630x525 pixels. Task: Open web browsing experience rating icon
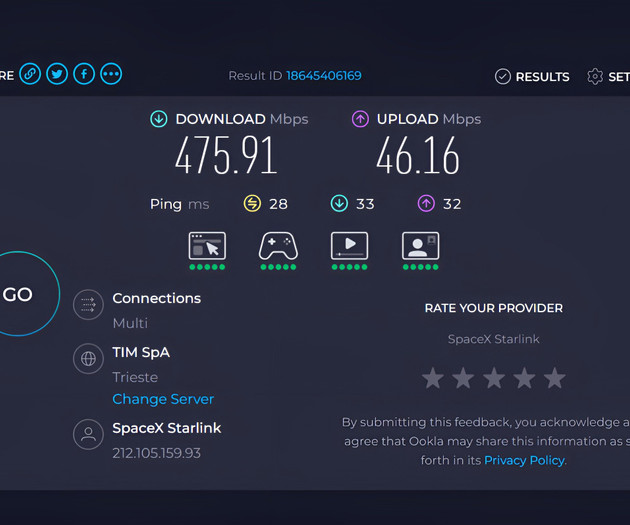click(x=207, y=246)
